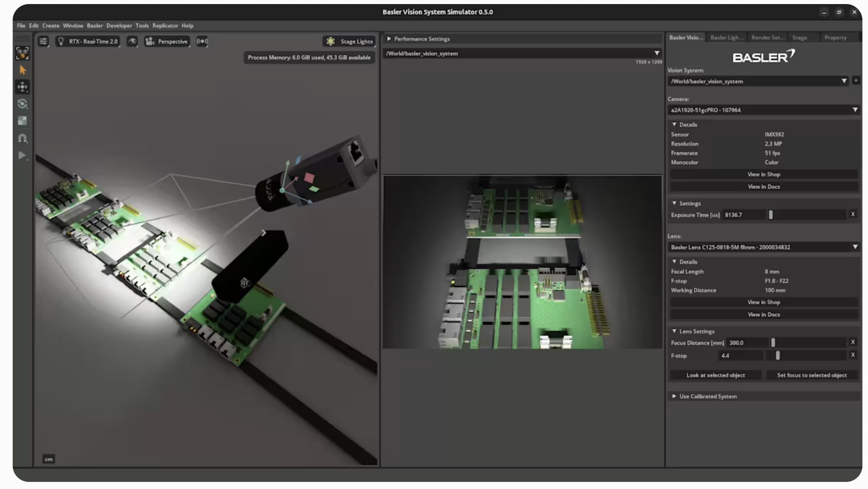Click the BASLER logo in the panel
Screen dimensions: 868x489
tap(763, 56)
